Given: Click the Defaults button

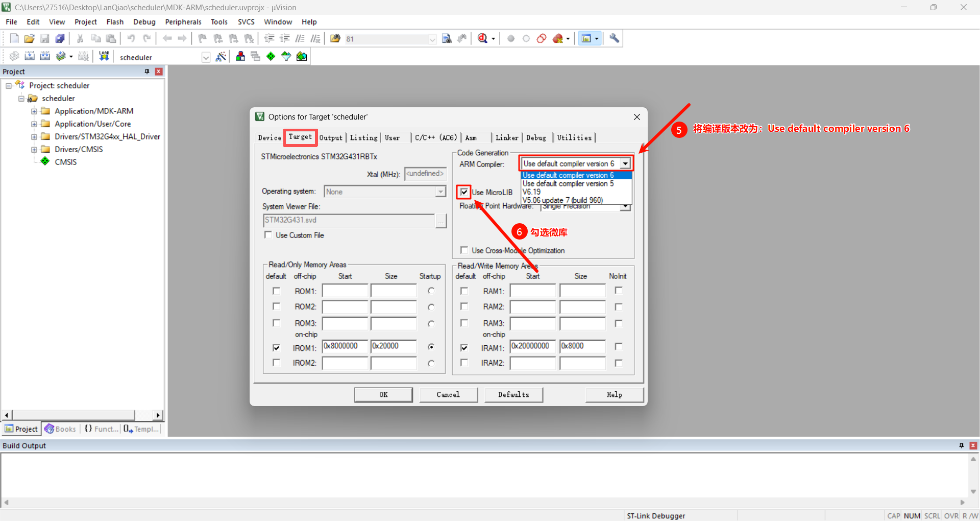Looking at the screenshot, I should 513,395.
